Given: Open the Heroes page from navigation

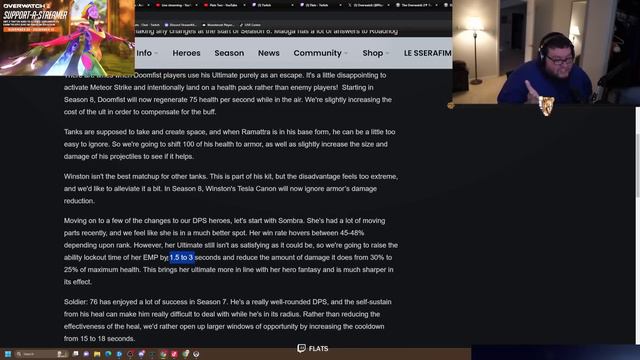Looking at the screenshot, I should pos(186,53).
